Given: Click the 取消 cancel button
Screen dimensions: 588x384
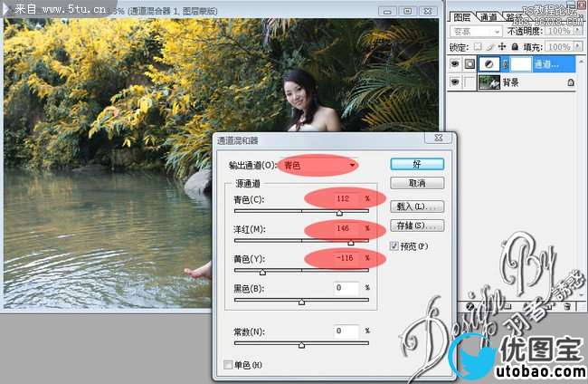Looking at the screenshot, I should 416,183.
